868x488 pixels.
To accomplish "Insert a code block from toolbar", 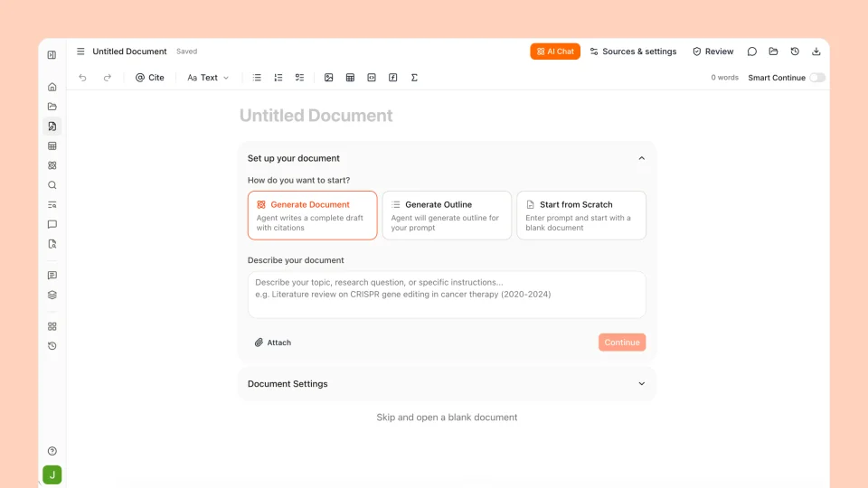I will coord(372,78).
